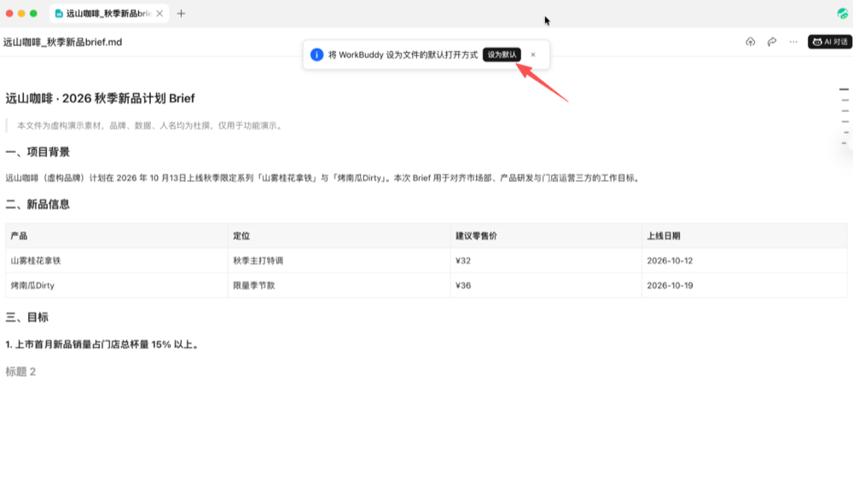Image resolution: width=853 pixels, height=504 pixels.
Task: Click the ¥32 price cell
Action: pyautogui.click(x=546, y=260)
